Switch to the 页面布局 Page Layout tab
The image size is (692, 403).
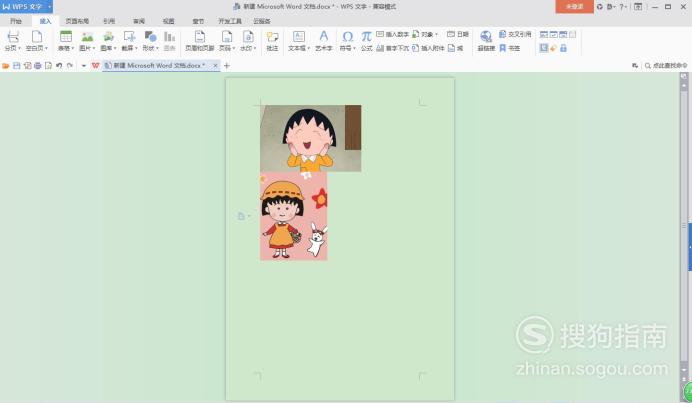tap(77, 21)
